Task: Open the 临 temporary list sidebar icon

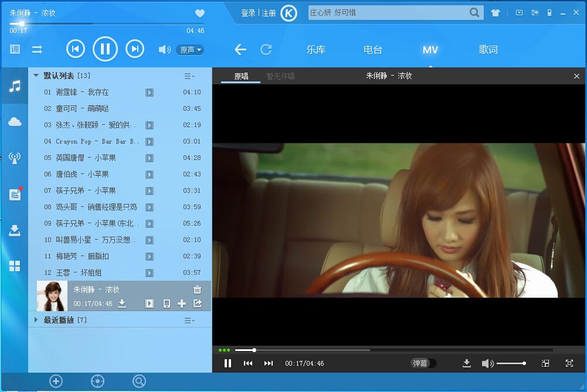Action: (x=15, y=194)
